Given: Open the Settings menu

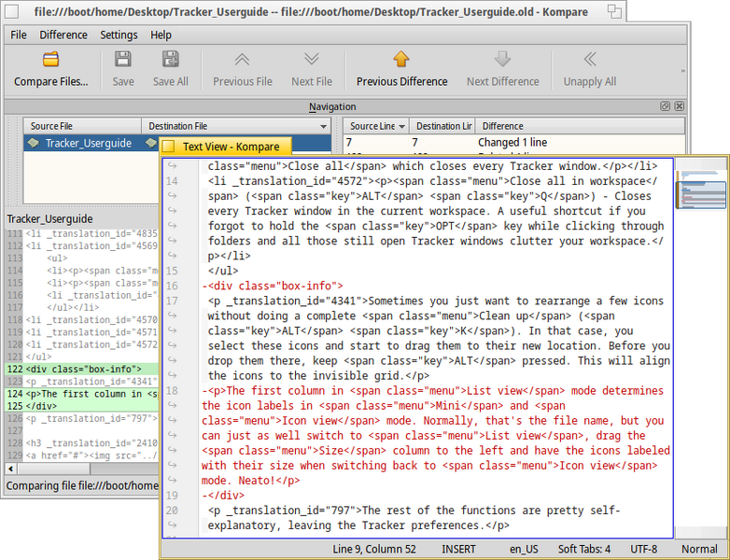Looking at the screenshot, I should coord(119,35).
